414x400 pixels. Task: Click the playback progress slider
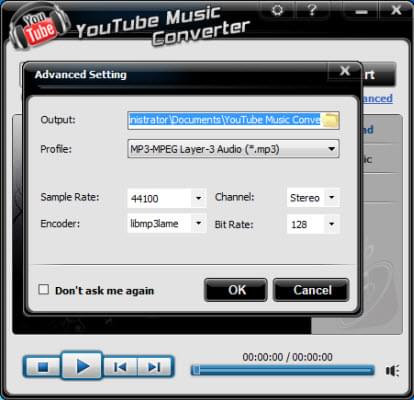pyautogui.click(x=283, y=370)
